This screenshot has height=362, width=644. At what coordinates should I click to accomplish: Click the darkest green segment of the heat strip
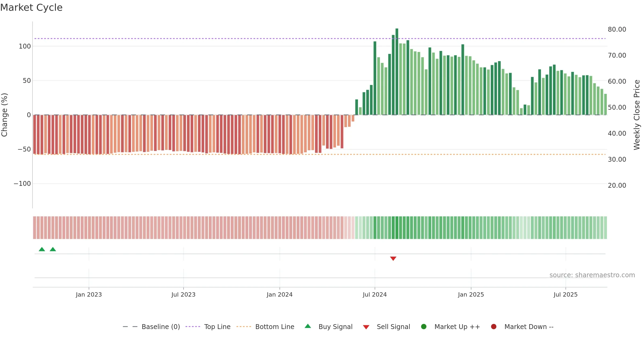397,228
